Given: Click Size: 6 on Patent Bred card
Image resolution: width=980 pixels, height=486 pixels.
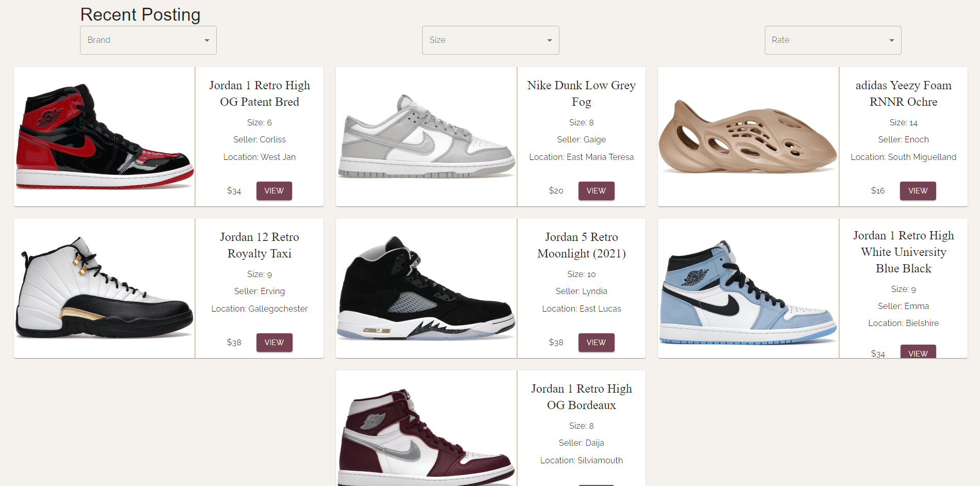Looking at the screenshot, I should click(260, 122).
